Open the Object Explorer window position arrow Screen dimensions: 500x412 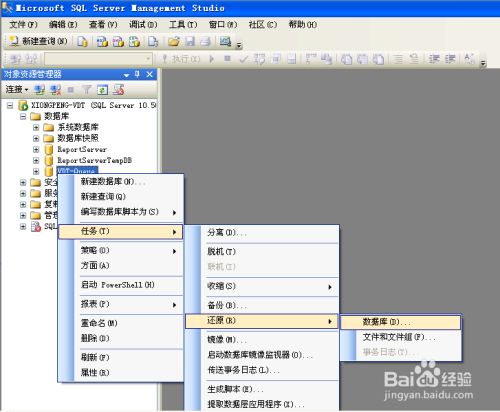(126, 75)
